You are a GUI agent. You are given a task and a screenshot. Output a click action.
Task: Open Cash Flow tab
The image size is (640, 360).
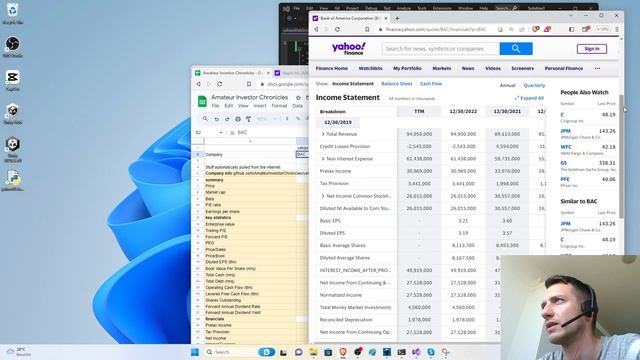coord(431,84)
